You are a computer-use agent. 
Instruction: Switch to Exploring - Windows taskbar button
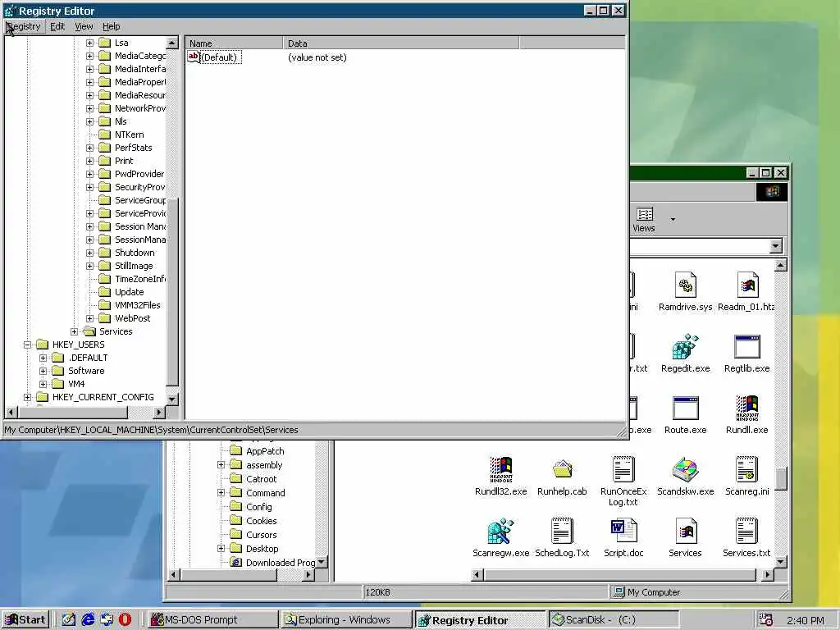(x=345, y=620)
